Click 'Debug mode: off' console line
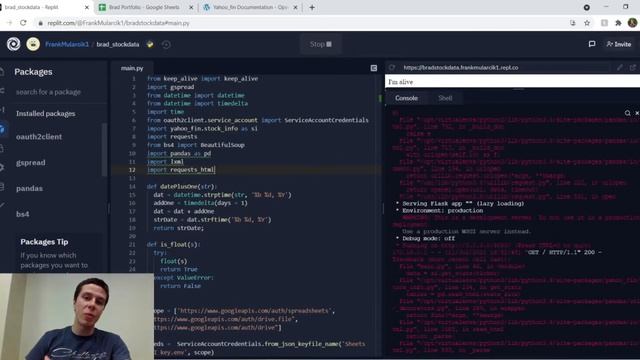Screen dimensions: 640x360 [425, 238]
